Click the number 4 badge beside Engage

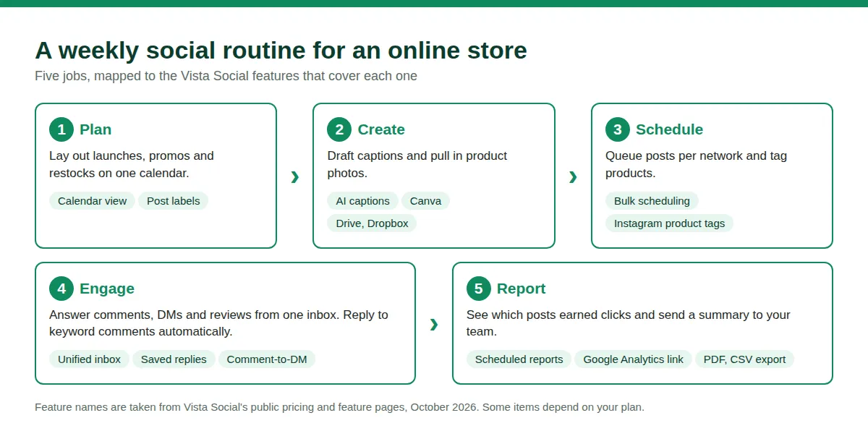(x=61, y=289)
